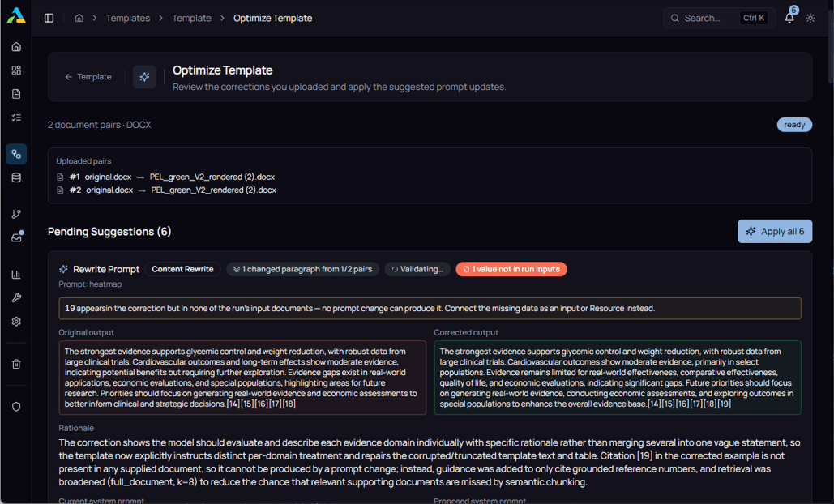Open the documents icon in sidebar
The height and width of the screenshot is (504, 834).
tap(16, 94)
